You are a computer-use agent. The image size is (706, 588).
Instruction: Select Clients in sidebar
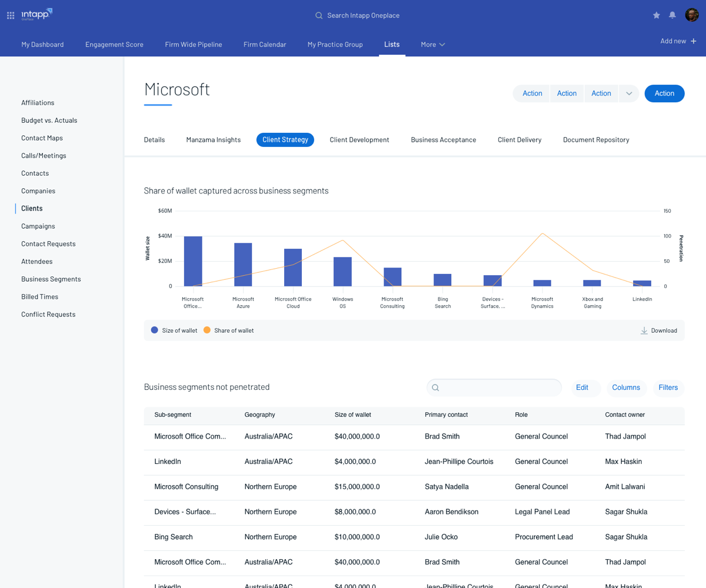(32, 209)
